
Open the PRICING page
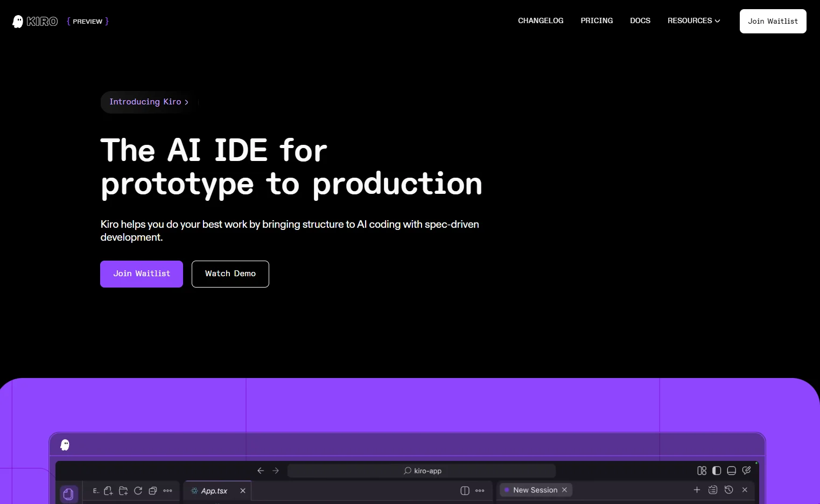coord(597,21)
